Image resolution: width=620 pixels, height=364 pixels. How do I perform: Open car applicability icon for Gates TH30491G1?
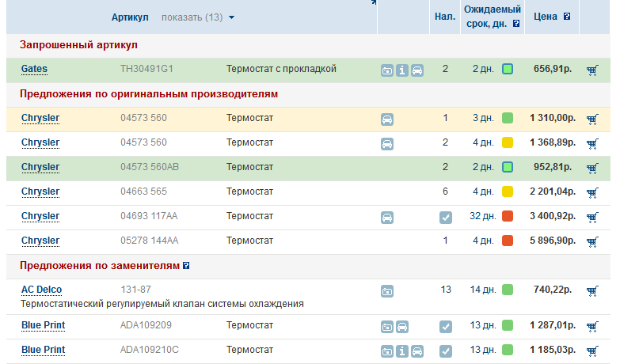417,70
